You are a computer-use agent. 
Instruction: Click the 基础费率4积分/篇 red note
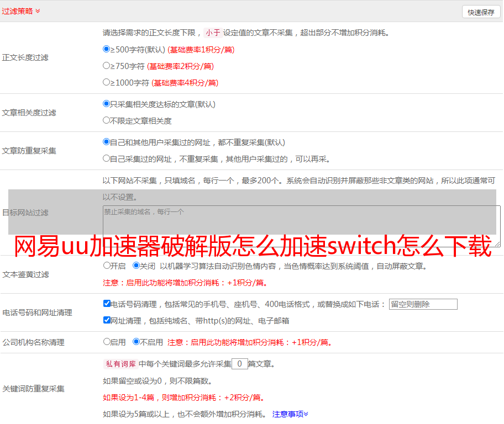pyautogui.click(x=185, y=83)
